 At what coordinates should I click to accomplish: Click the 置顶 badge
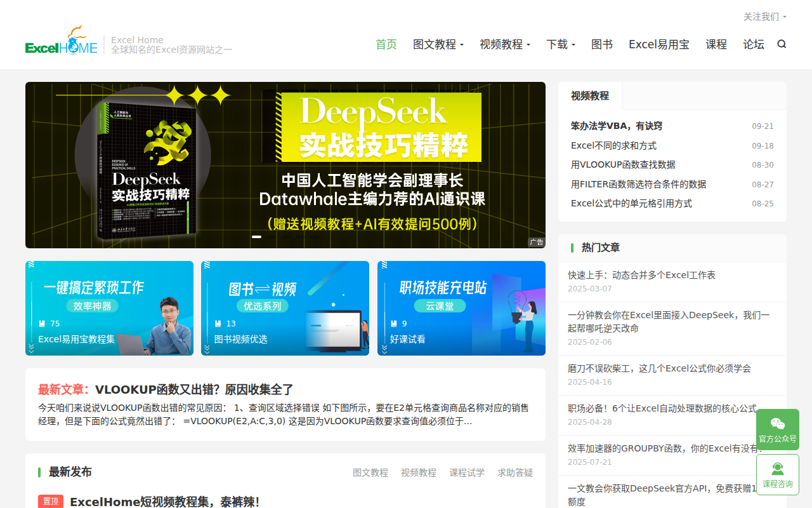click(51, 502)
